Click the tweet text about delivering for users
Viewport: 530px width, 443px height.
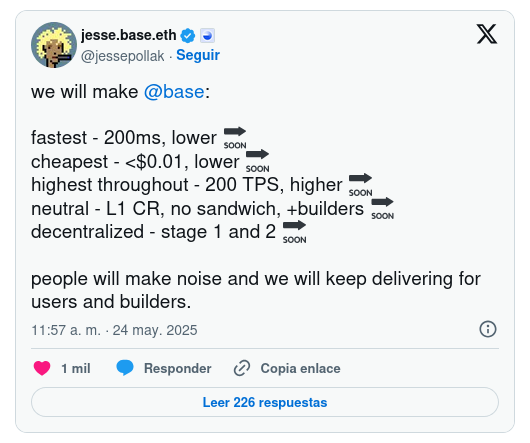click(256, 290)
